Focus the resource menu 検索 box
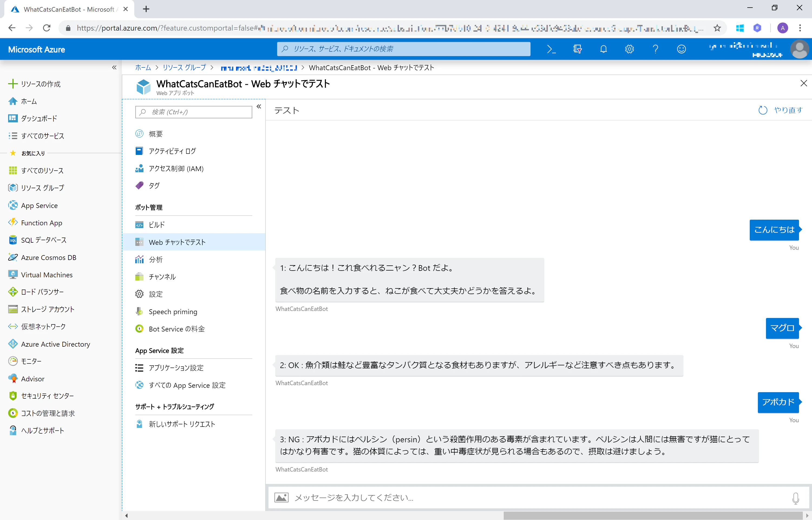 (x=194, y=112)
